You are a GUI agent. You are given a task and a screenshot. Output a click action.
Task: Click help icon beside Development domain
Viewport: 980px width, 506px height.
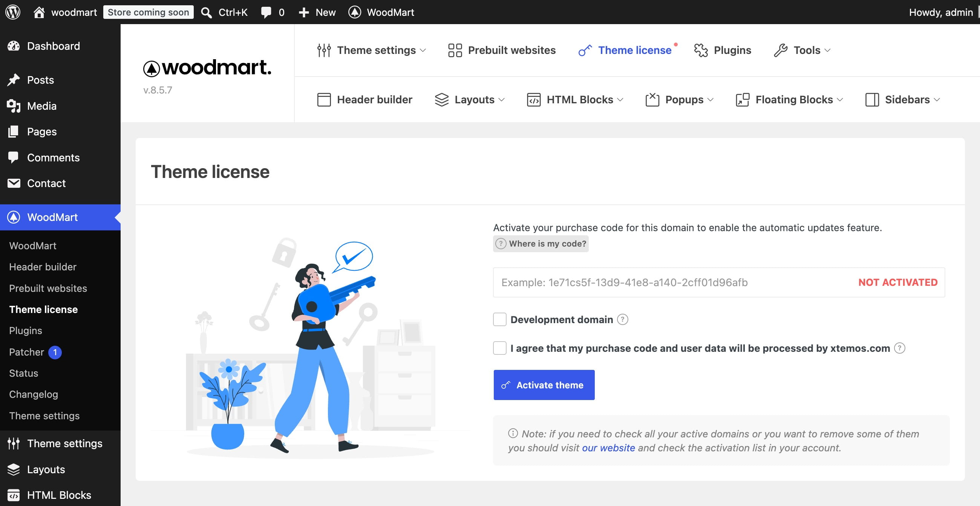tap(622, 320)
